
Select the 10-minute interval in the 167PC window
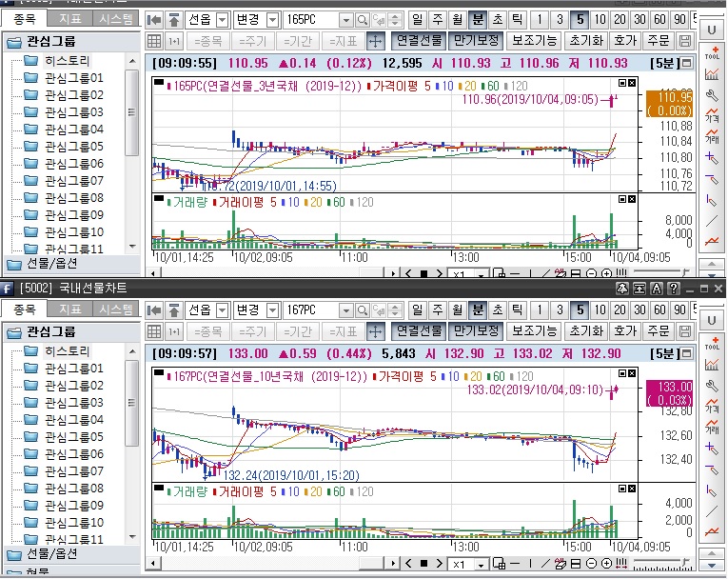point(600,309)
